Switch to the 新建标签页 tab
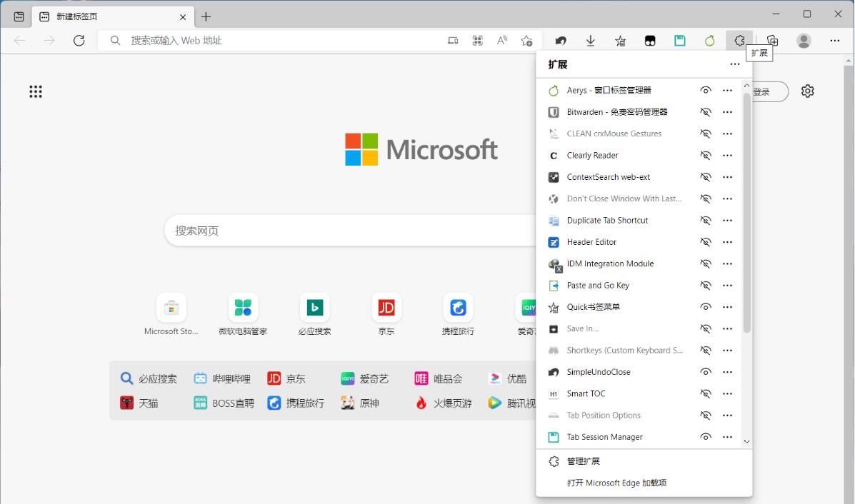This screenshot has height=504, width=855. tap(113, 17)
